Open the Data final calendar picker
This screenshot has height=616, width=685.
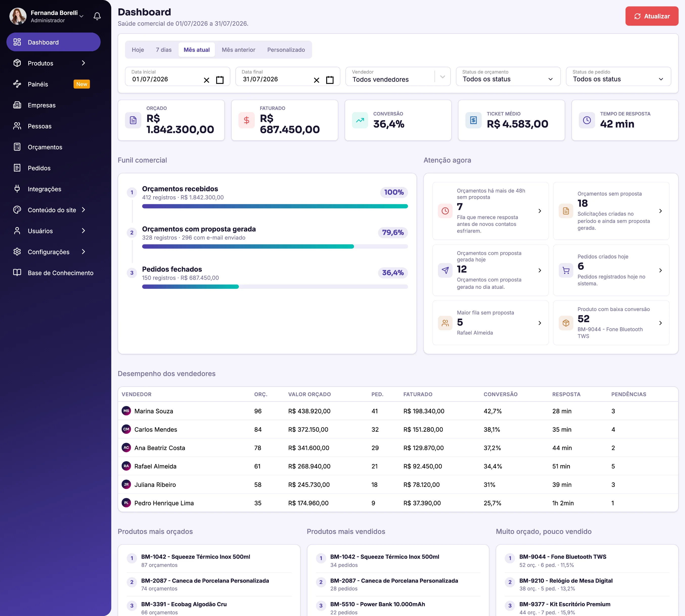coord(330,80)
